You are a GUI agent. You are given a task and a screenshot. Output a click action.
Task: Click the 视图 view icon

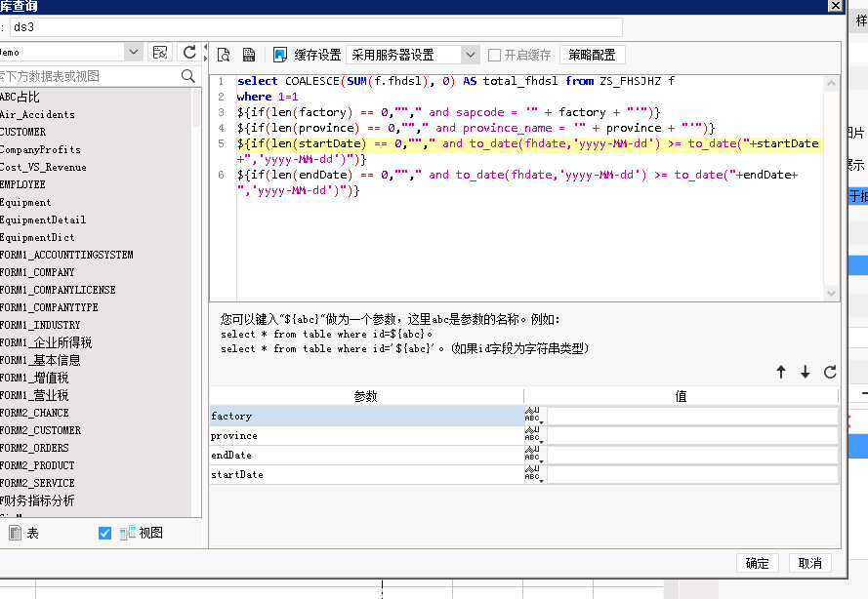[x=128, y=533]
